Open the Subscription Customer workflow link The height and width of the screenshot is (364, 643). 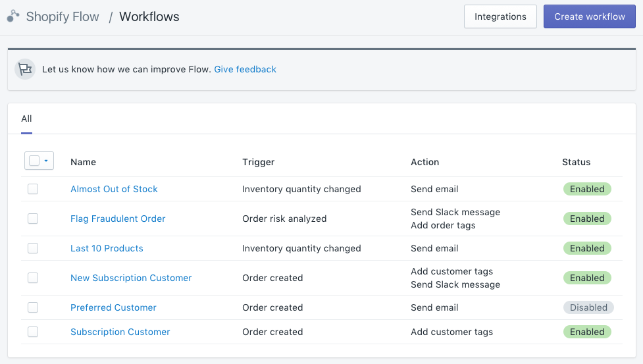pyautogui.click(x=120, y=332)
